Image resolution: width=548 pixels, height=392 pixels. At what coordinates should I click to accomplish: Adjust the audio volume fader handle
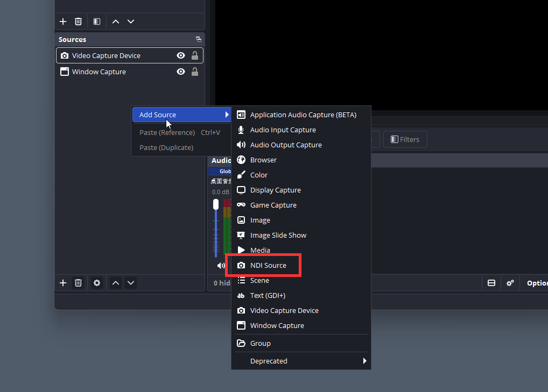216,204
